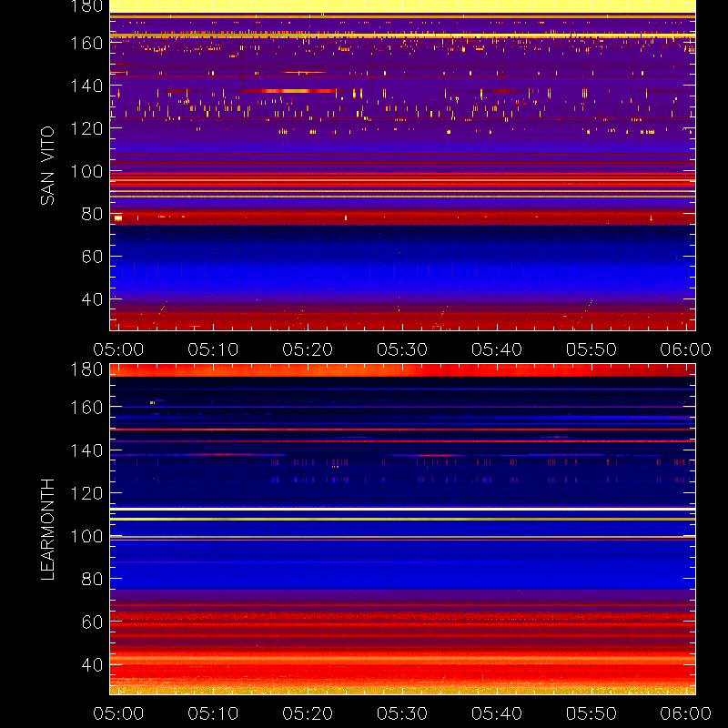Click the 05:20 time label below Learmonth plot
728x728 pixels.
click(x=308, y=713)
